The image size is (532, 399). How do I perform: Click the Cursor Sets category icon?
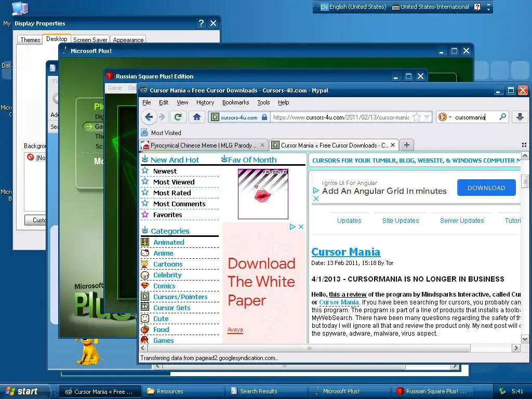click(x=145, y=308)
